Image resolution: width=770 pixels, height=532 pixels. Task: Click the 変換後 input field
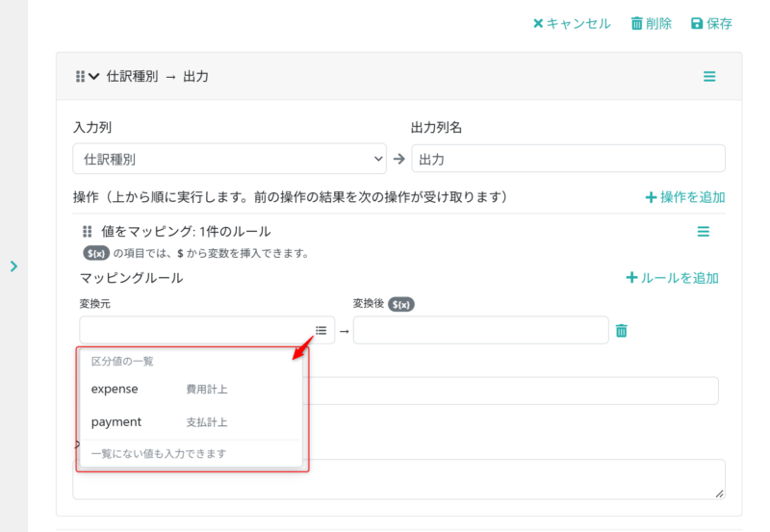coord(480,330)
